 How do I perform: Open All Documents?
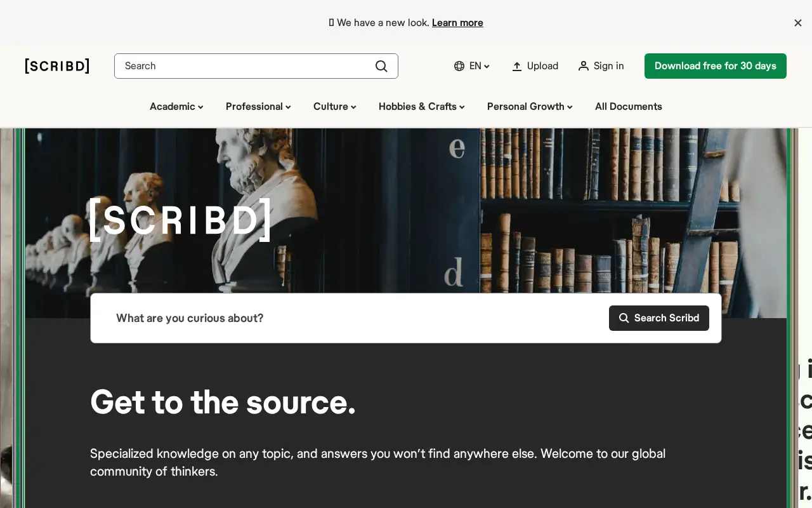tap(629, 107)
